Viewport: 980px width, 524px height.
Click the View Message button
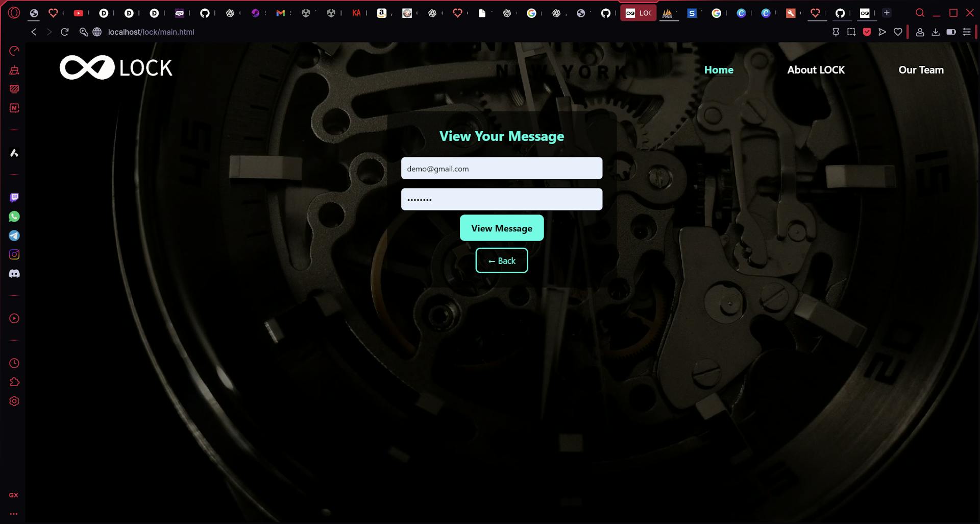(502, 228)
